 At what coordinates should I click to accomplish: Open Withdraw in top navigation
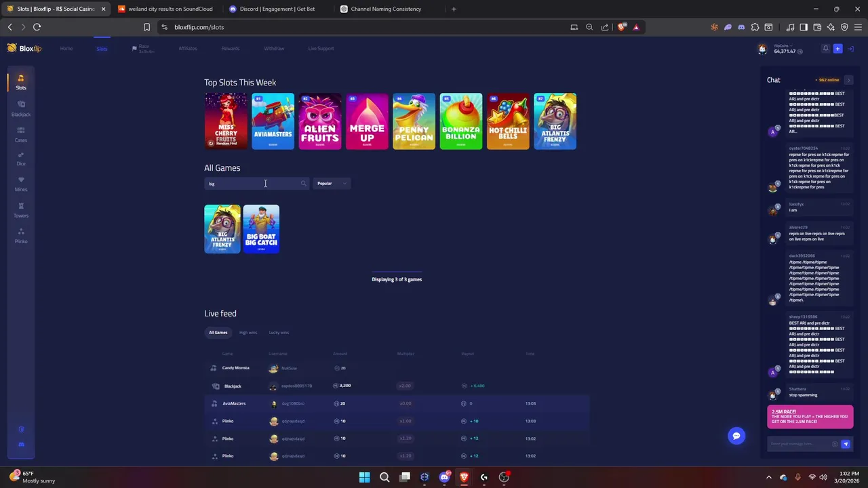coord(274,49)
